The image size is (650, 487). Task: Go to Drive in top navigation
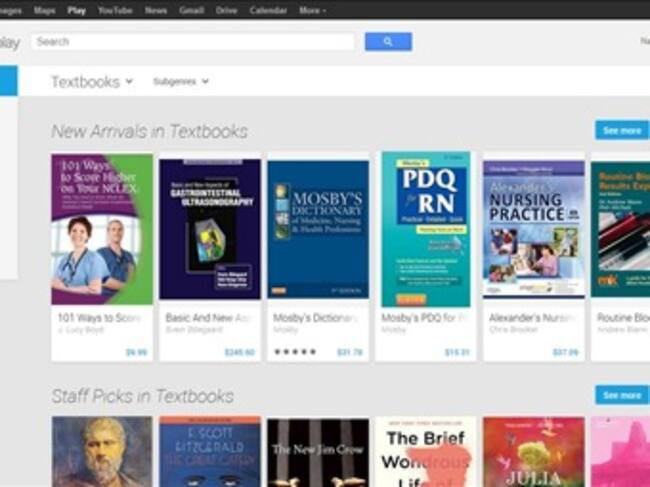tap(226, 10)
